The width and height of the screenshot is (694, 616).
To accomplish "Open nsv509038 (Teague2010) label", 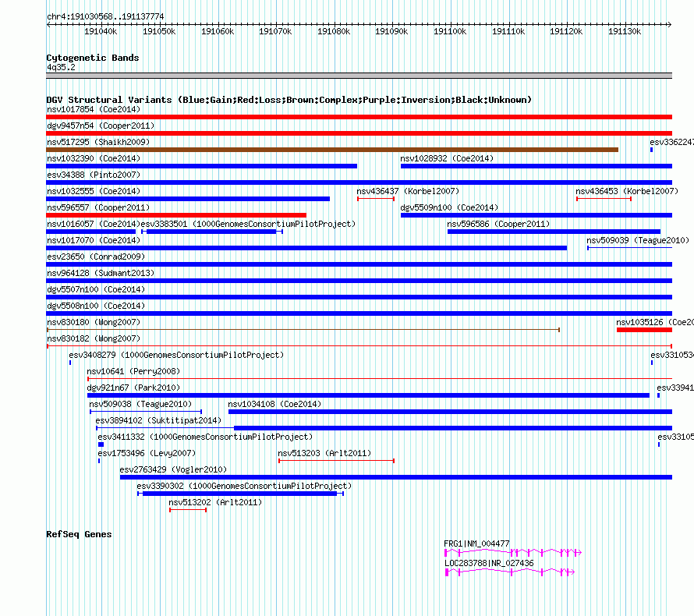I will click(x=140, y=404).
